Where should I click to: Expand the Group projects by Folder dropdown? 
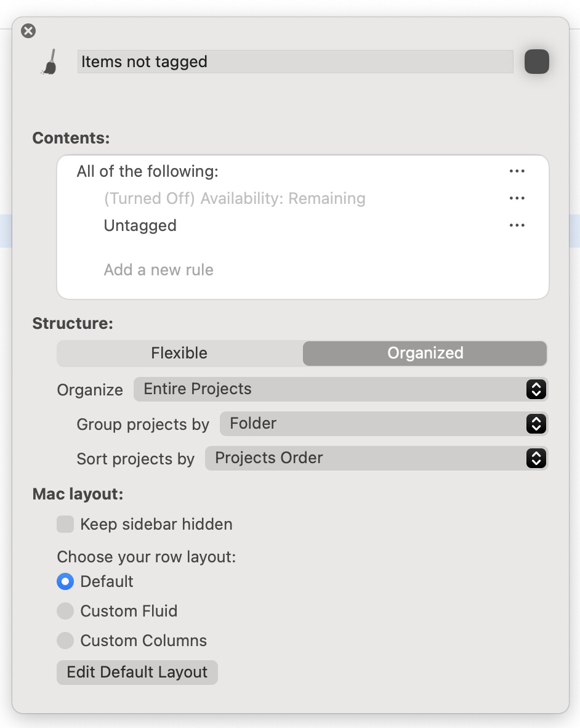click(x=384, y=424)
